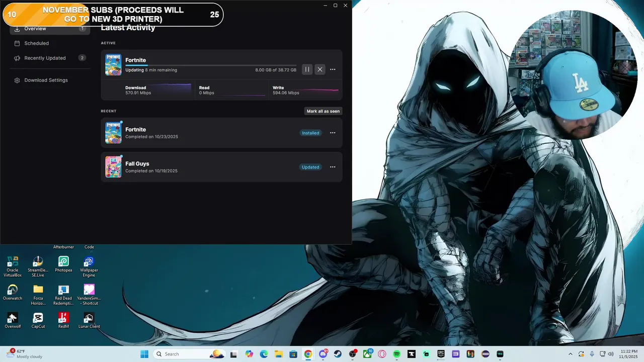Click the taskbar Search box
This screenshot has width=644, height=362.
189,354
